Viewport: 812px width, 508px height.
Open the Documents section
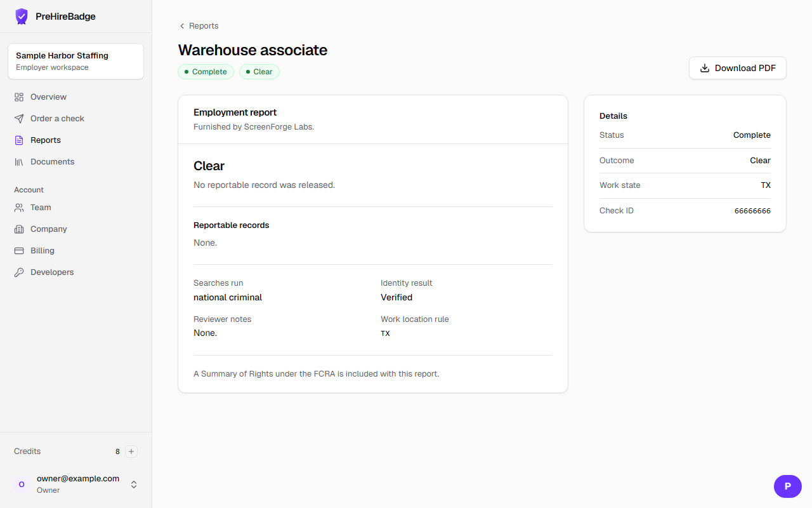point(76,162)
